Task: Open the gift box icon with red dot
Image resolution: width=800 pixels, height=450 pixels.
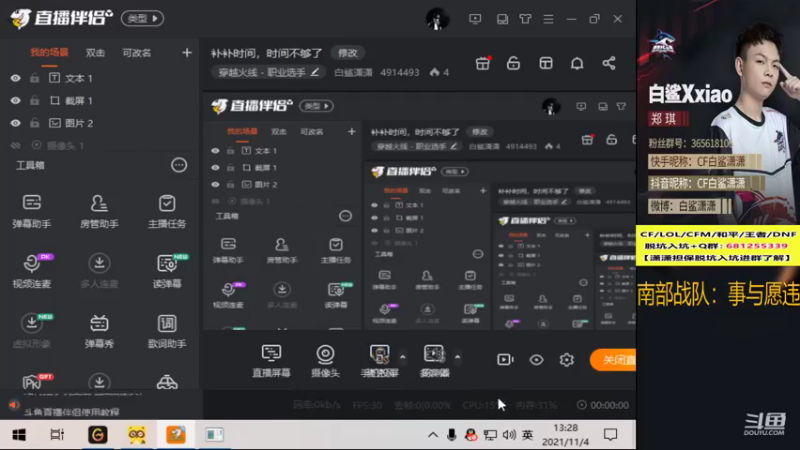Action: pyautogui.click(x=483, y=63)
